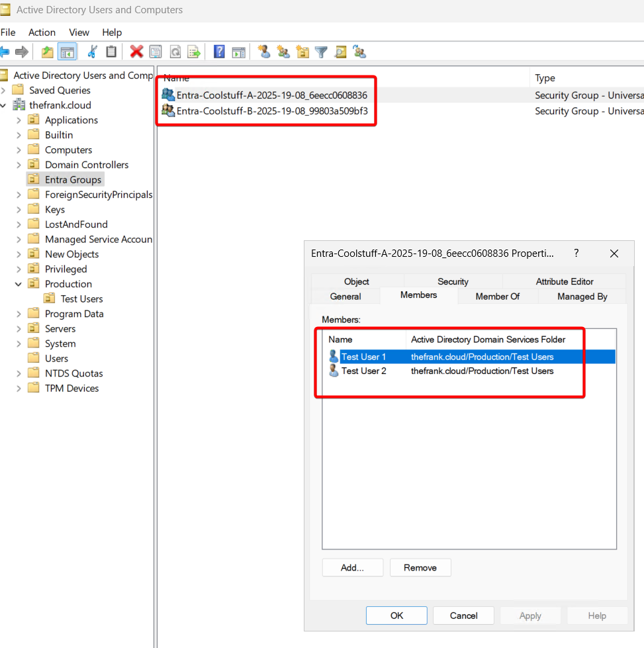Click the Up one level folder icon
The height and width of the screenshot is (648, 644).
pyautogui.click(x=47, y=52)
